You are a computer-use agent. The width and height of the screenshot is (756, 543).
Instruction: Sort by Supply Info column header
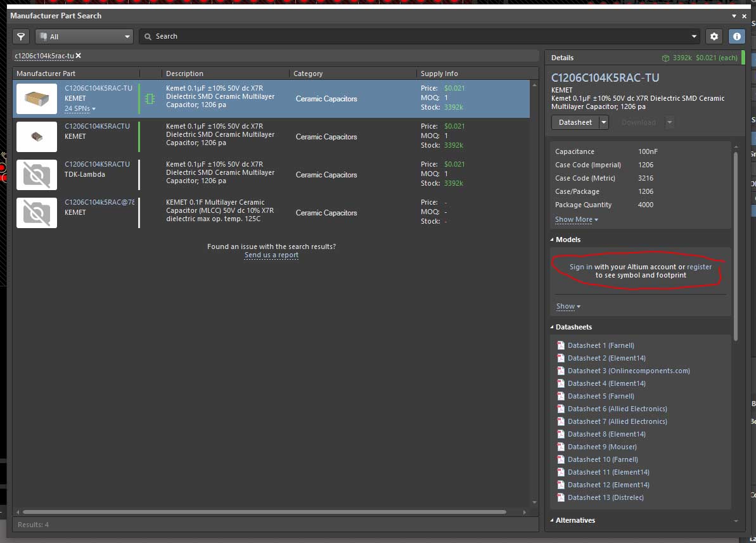[x=439, y=73]
